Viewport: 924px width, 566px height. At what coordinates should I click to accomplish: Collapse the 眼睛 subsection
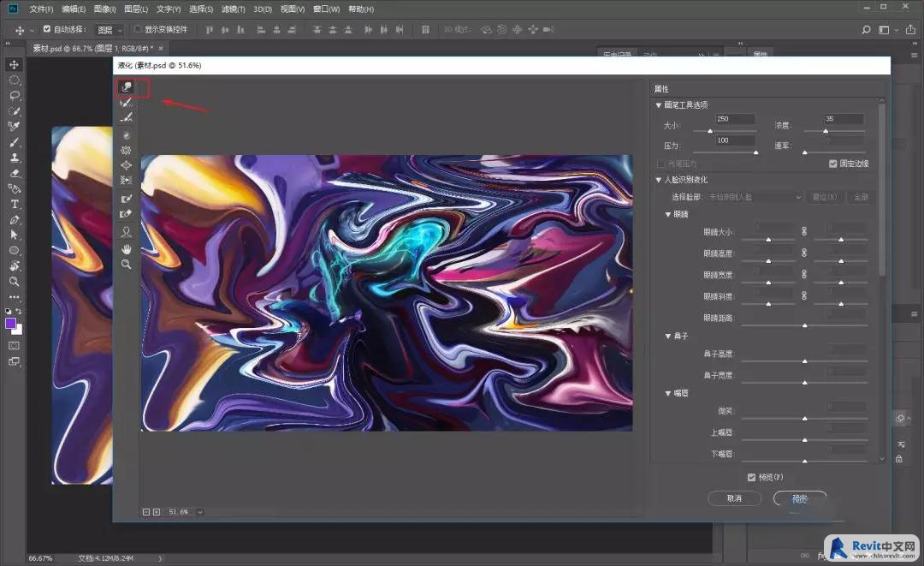pos(667,215)
